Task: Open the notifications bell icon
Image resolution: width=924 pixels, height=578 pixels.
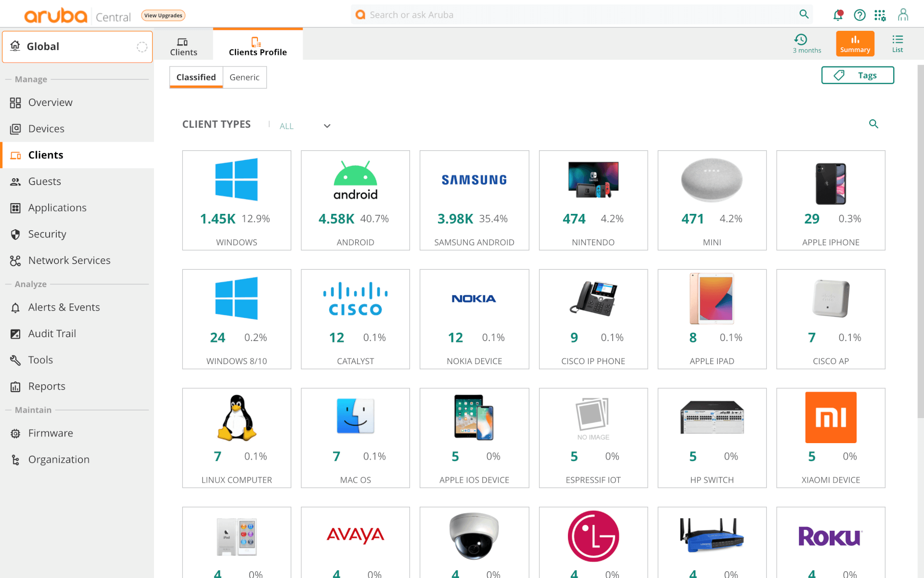Action: click(838, 15)
